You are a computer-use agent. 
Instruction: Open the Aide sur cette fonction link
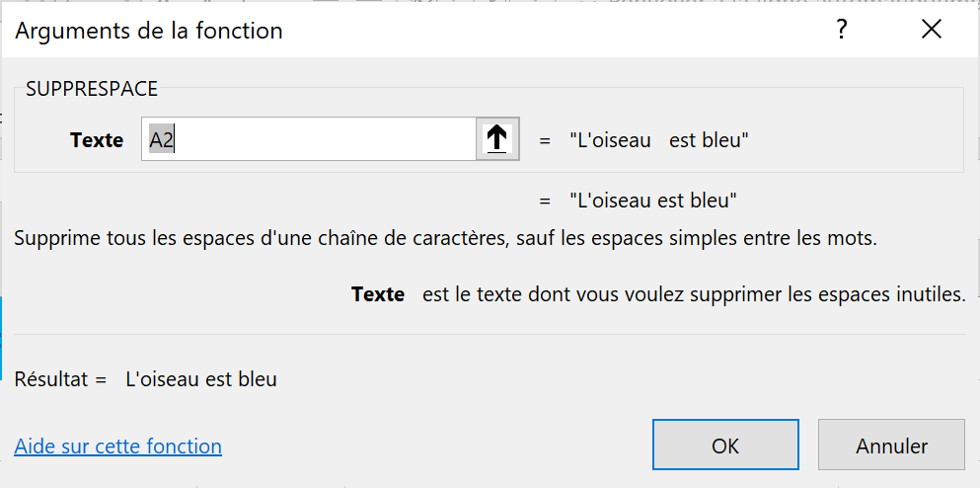[118, 447]
